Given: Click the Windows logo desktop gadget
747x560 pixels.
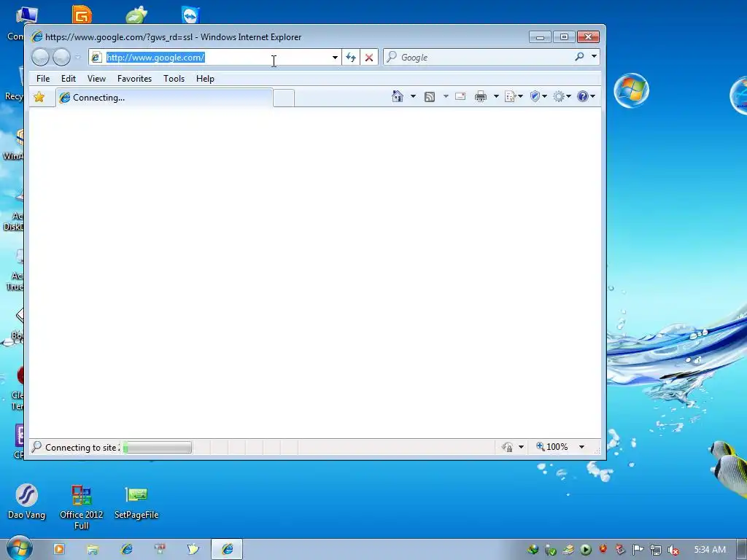Looking at the screenshot, I should pos(631,90).
